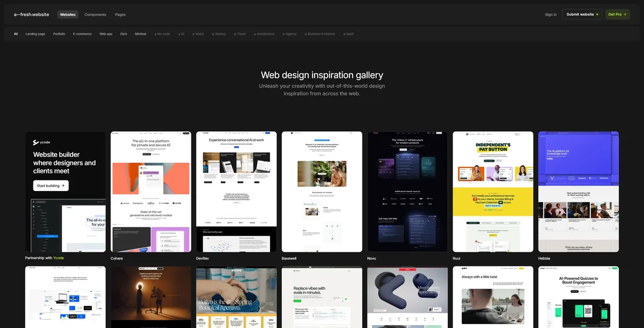Open the Pages tab

(x=121, y=15)
